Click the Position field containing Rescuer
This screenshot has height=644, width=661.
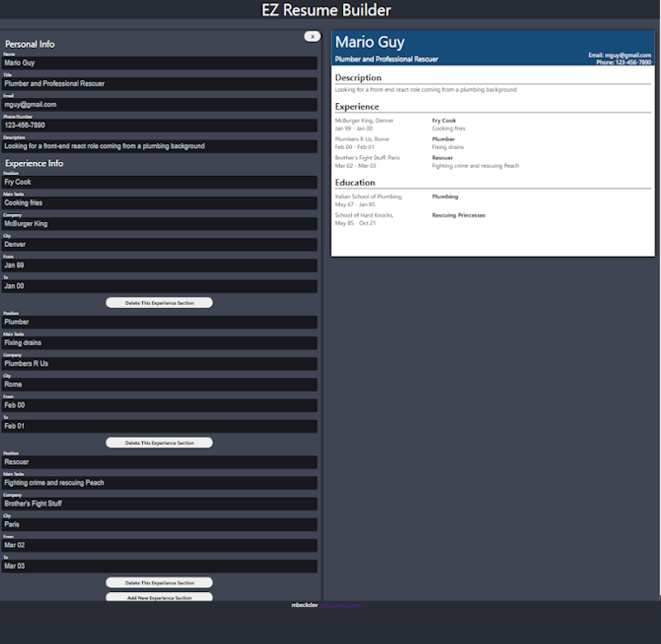[x=159, y=462]
